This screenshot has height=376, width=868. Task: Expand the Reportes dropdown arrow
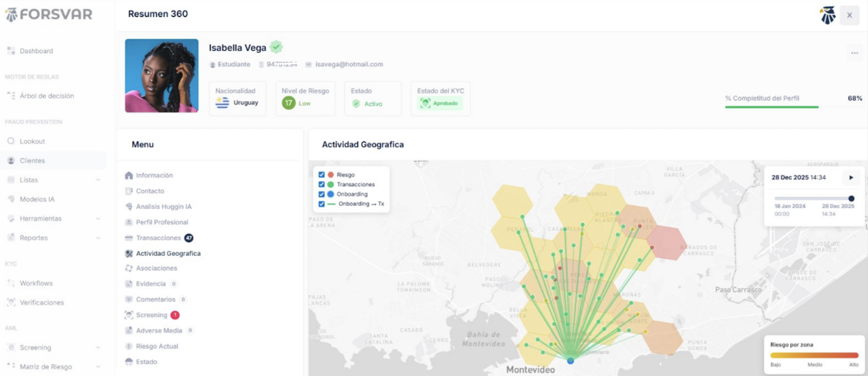tap(98, 238)
